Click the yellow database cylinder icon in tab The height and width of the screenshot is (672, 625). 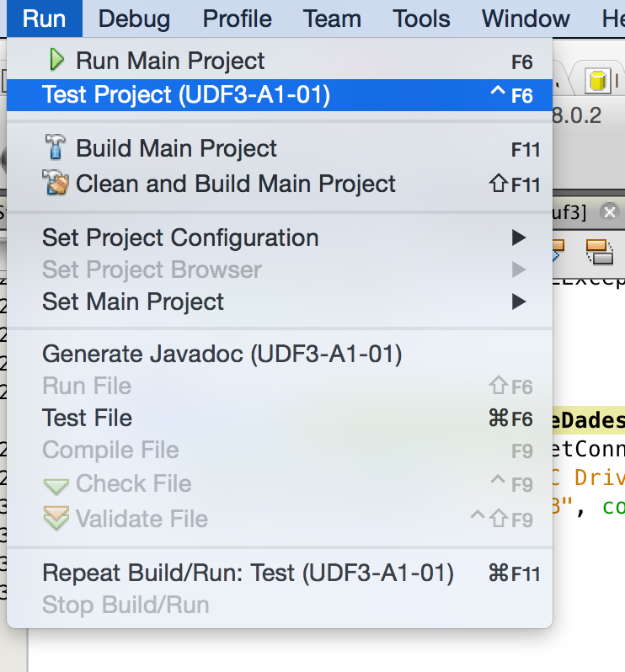(597, 81)
